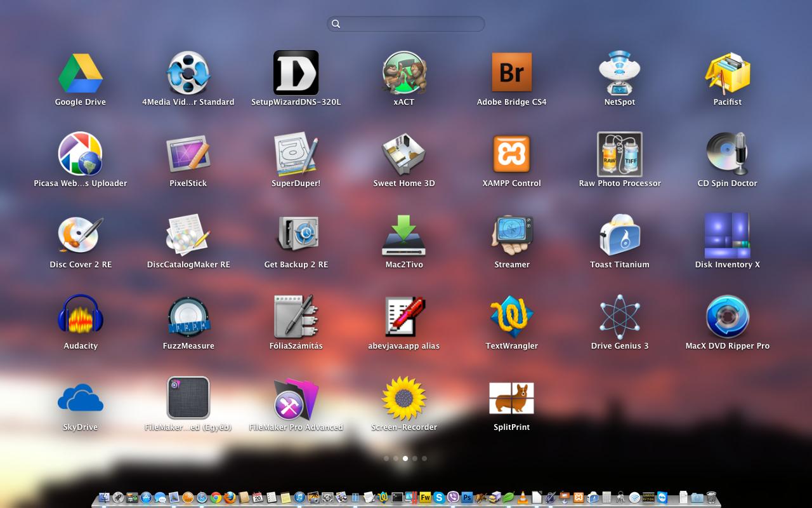Launch 4Media Video Converter Standard

tap(188, 73)
